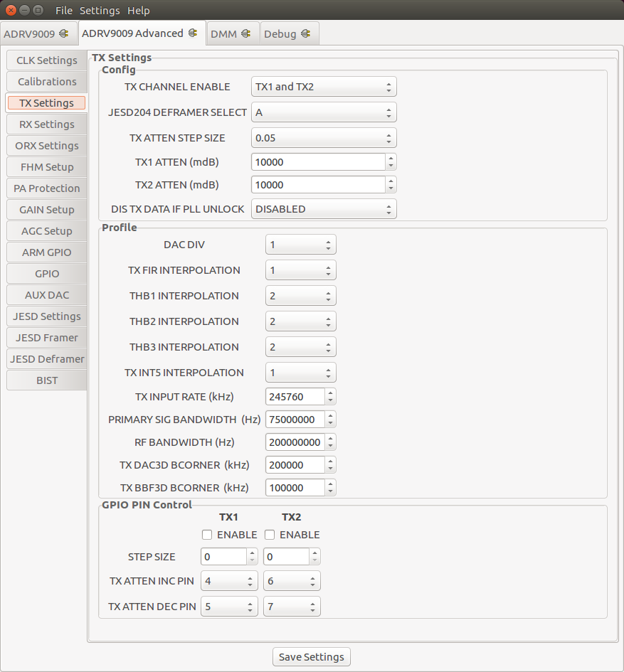The width and height of the screenshot is (624, 672).
Task: Open the BIST panel
Action: click(46, 380)
